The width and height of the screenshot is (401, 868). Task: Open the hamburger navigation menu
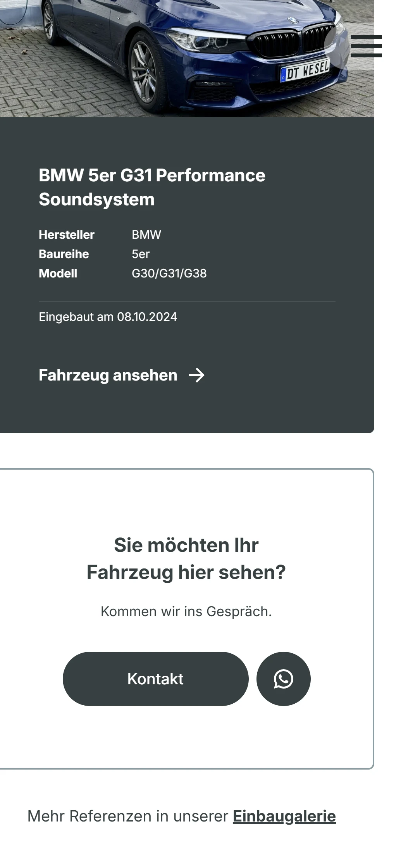(366, 46)
